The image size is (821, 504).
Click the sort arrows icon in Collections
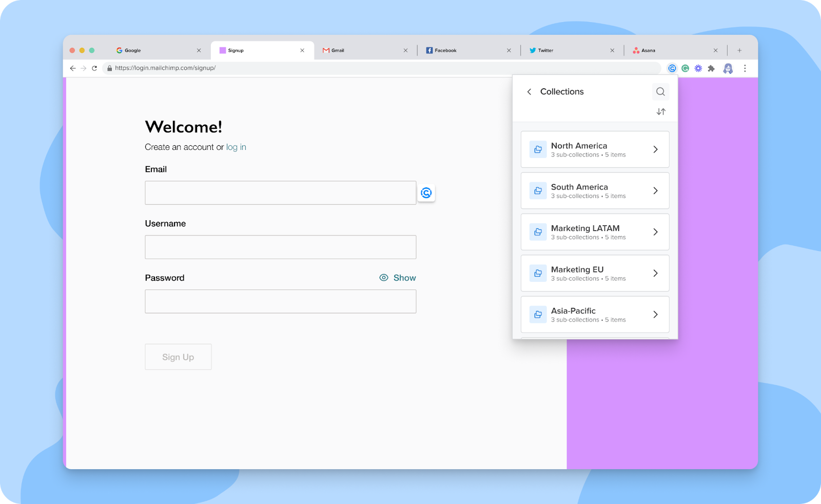(661, 111)
